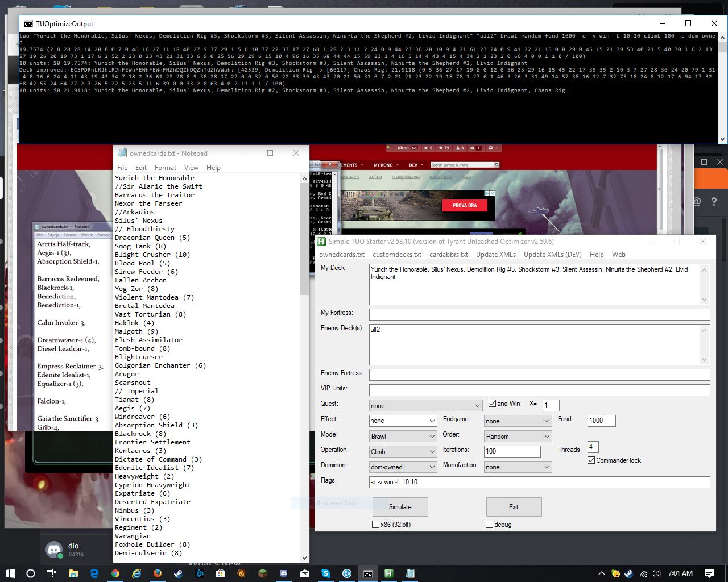Toggle Commander lock checkbox

(x=591, y=460)
